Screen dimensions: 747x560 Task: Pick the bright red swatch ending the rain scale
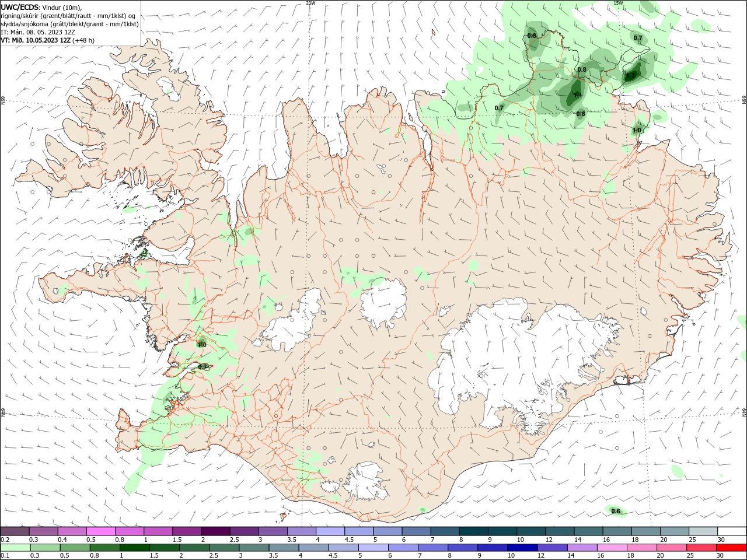tap(731, 548)
